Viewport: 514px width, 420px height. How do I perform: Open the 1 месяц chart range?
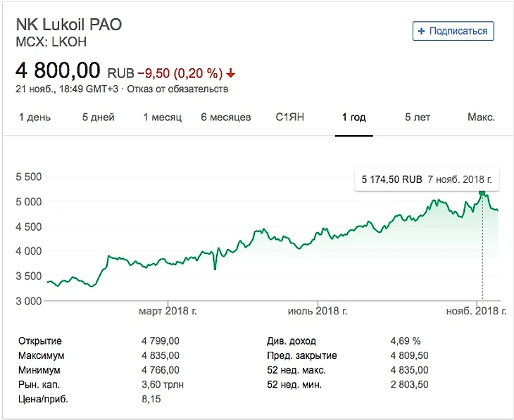pyautogui.click(x=162, y=117)
